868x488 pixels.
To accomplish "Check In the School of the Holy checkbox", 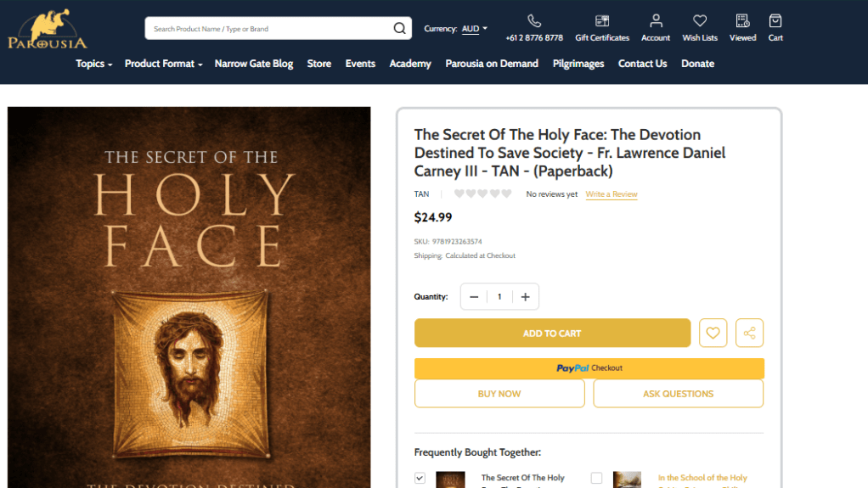I will (596, 479).
